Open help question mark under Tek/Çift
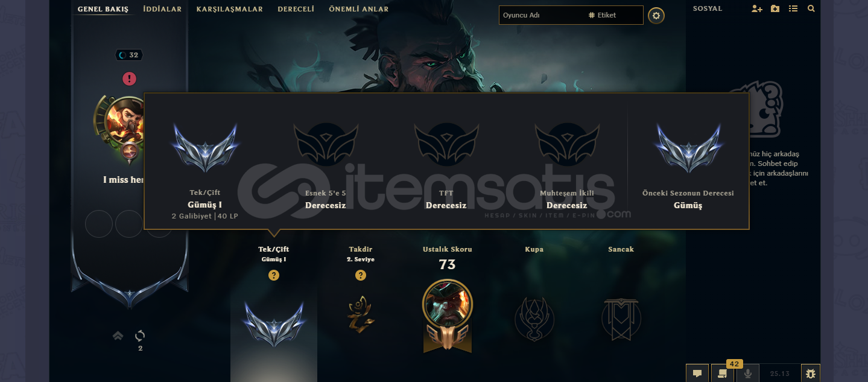The height and width of the screenshot is (382, 868). pyautogui.click(x=274, y=275)
